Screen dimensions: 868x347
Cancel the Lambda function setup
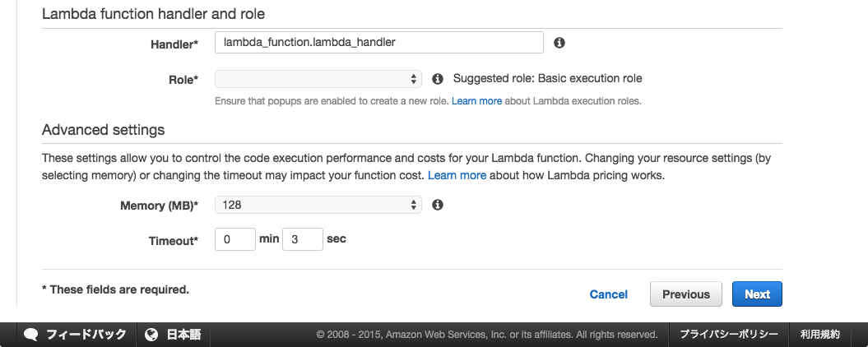pyautogui.click(x=608, y=294)
